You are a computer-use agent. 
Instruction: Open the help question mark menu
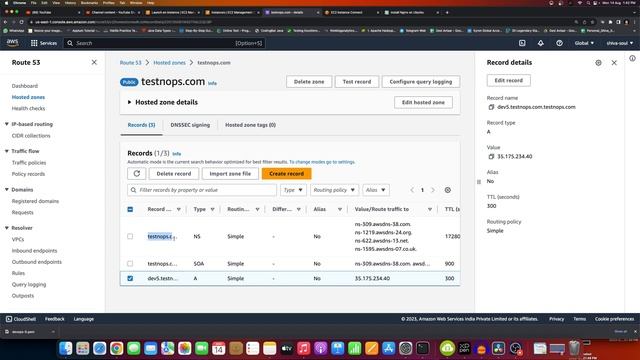tap(559, 43)
